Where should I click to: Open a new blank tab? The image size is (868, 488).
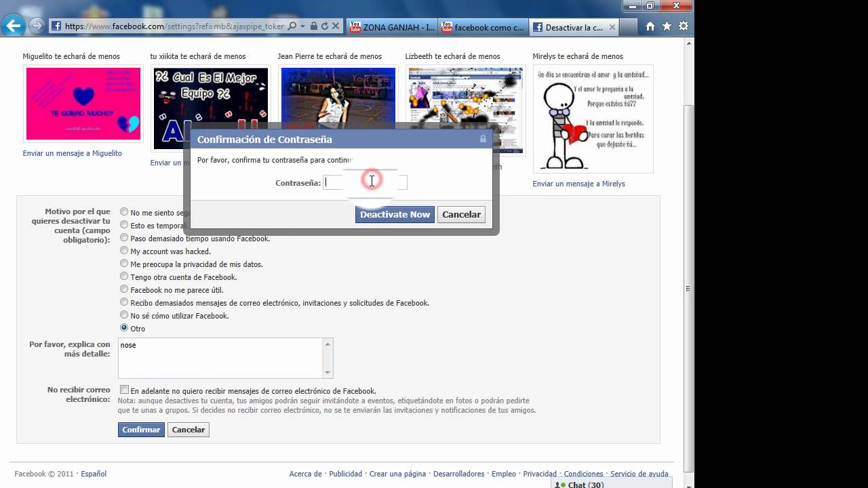(x=629, y=27)
